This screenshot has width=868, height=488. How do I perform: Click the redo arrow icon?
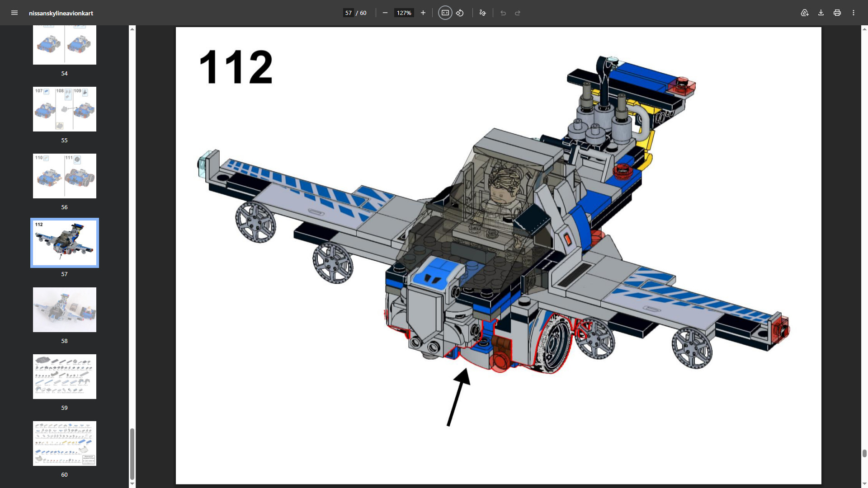(518, 13)
